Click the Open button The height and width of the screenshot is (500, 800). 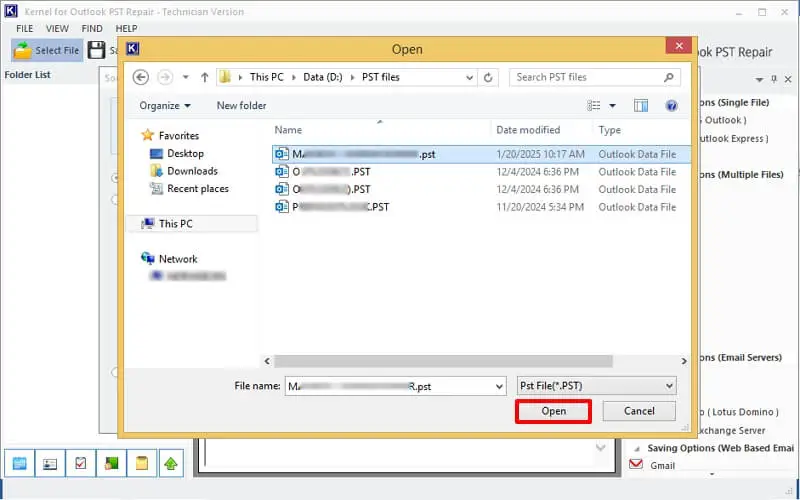[x=554, y=411]
